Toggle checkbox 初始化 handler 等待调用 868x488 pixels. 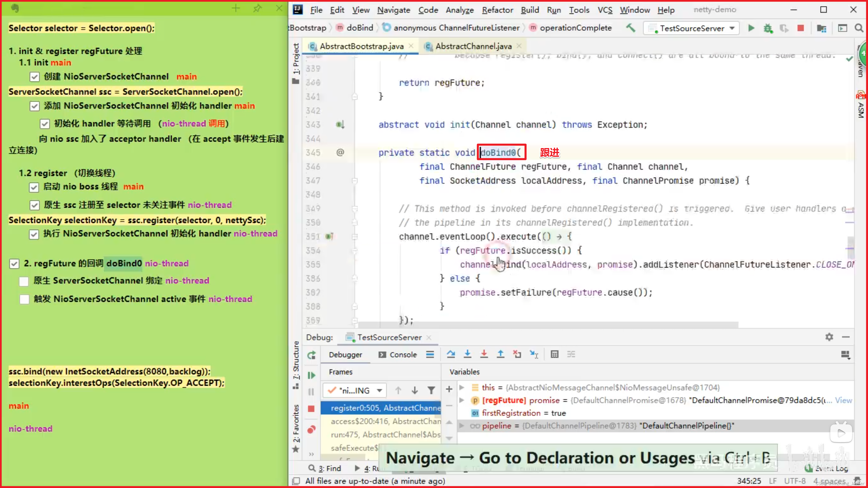tap(45, 124)
